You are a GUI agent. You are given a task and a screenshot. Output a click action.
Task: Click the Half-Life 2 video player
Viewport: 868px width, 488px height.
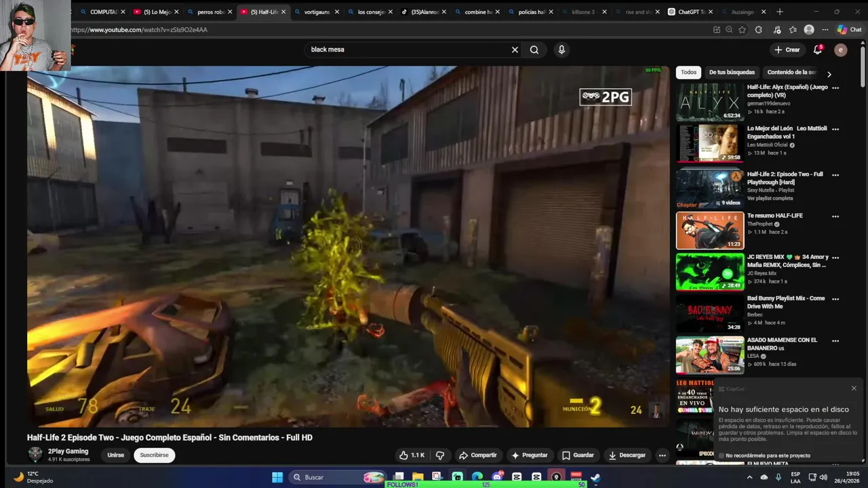348,247
